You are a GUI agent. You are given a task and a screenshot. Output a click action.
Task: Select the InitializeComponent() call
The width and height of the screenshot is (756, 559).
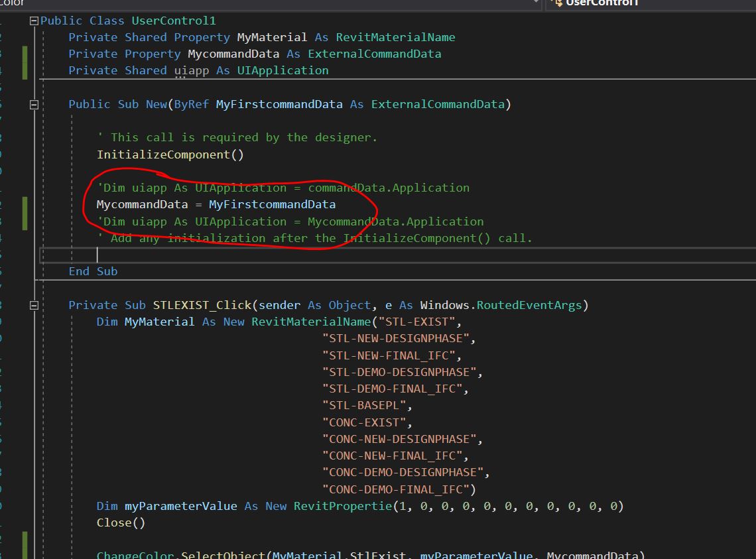point(169,154)
